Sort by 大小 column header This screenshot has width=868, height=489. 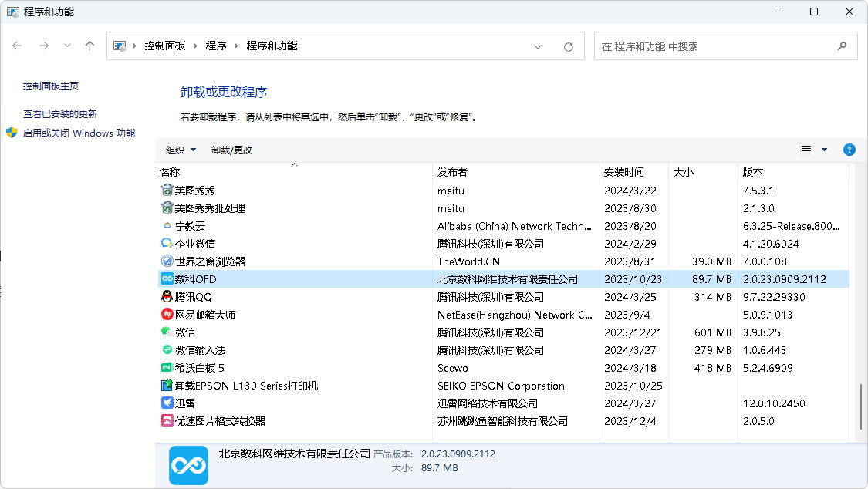coord(703,172)
